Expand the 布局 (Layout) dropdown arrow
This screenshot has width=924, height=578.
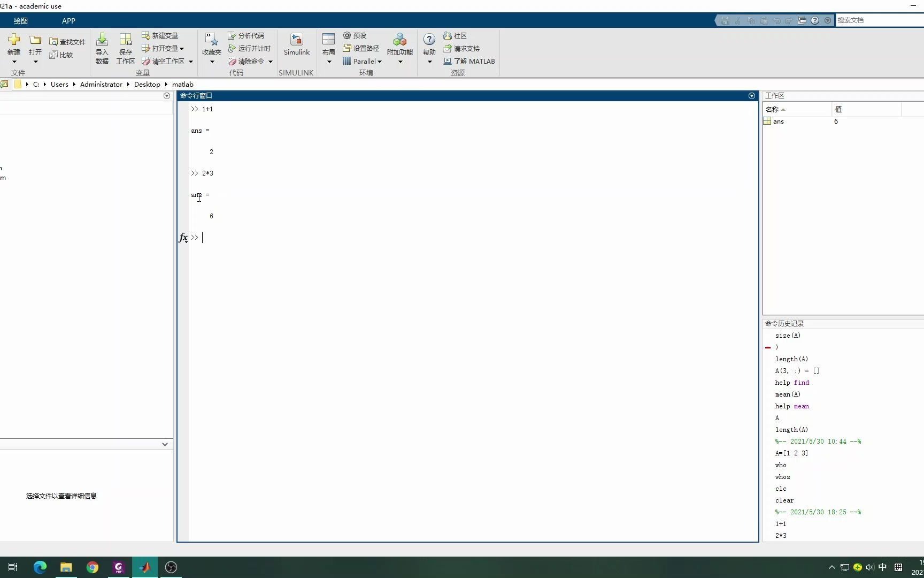[329, 62]
